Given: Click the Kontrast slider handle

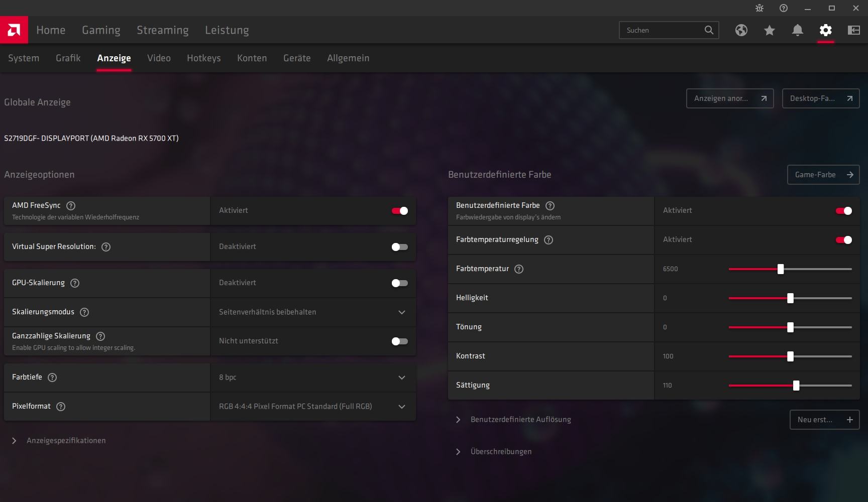Looking at the screenshot, I should [x=790, y=356].
